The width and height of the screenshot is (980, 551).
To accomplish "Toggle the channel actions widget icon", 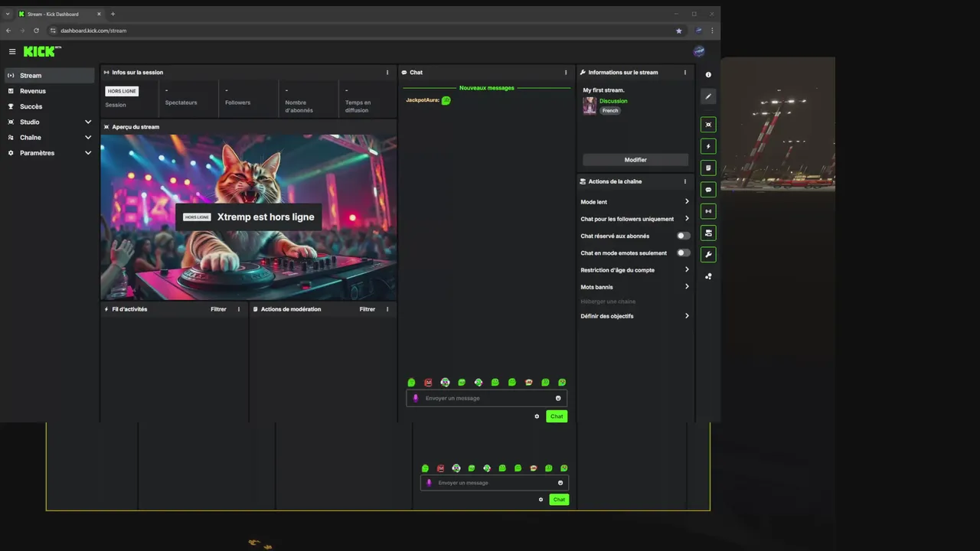I will (708, 233).
